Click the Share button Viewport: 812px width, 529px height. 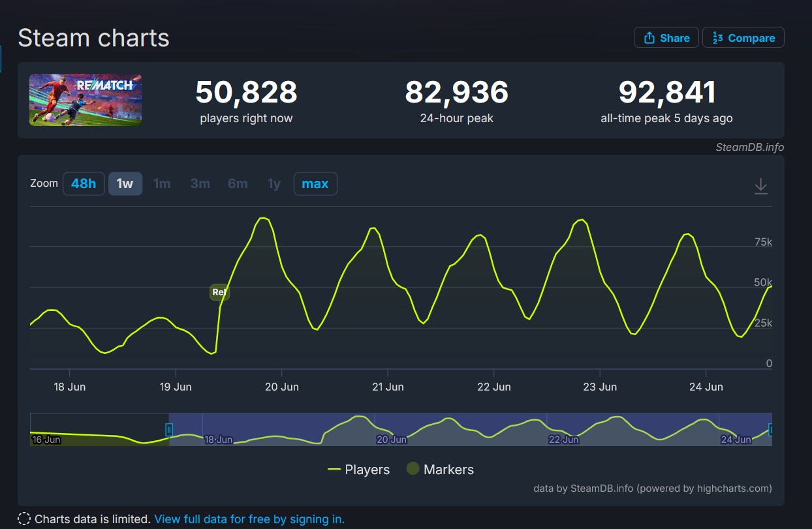tap(666, 38)
